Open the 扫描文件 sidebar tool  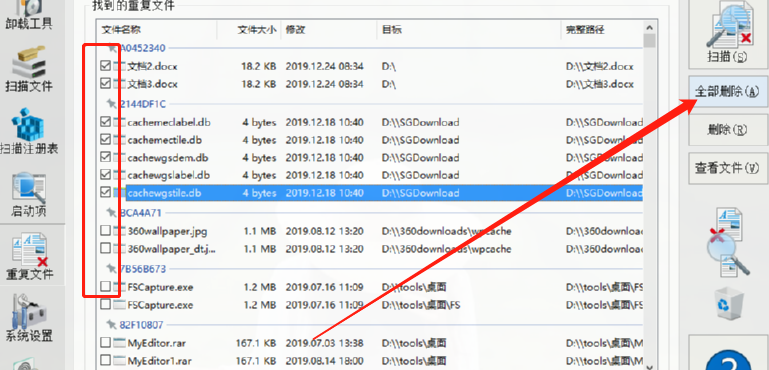pos(29,70)
